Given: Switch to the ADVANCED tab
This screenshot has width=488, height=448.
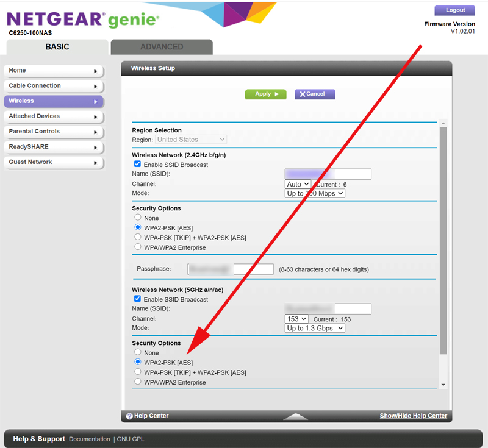Looking at the screenshot, I should (x=162, y=47).
